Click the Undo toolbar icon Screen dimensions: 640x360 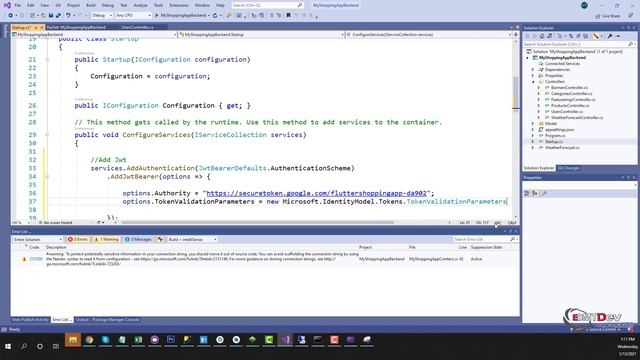(x=68, y=16)
